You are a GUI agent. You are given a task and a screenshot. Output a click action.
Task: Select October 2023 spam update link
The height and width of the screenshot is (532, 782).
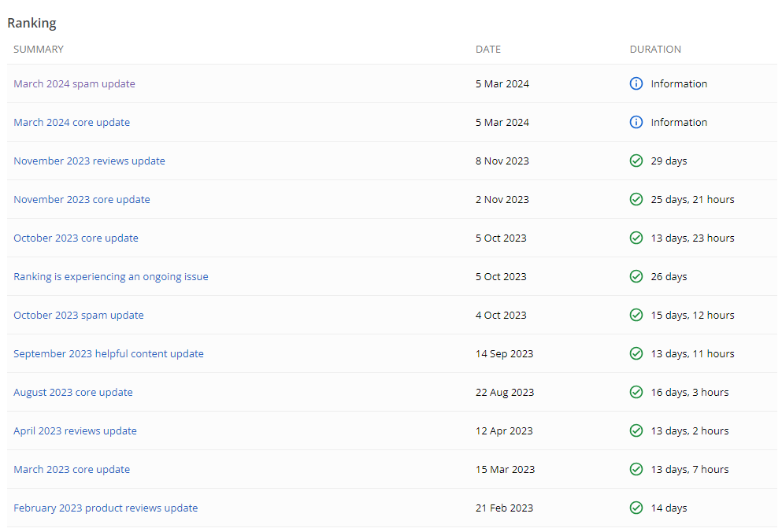[x=79, y=315]
